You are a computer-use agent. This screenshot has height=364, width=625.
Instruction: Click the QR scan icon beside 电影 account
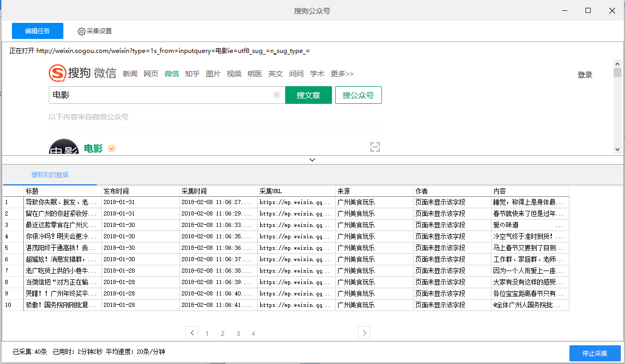[375, 147]
